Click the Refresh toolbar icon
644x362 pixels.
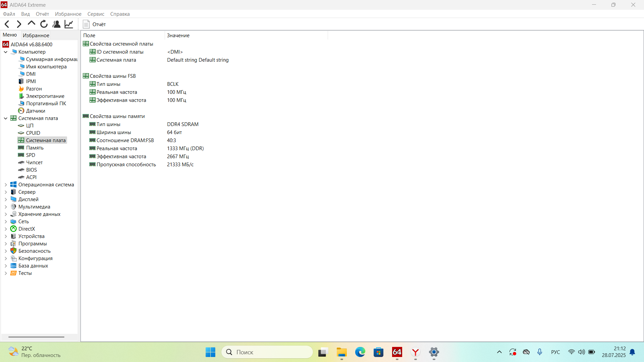(44, 24)
